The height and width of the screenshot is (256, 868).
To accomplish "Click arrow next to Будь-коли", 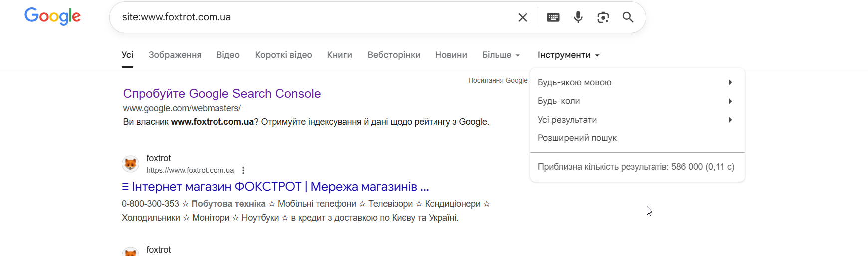I will (730, 101).
